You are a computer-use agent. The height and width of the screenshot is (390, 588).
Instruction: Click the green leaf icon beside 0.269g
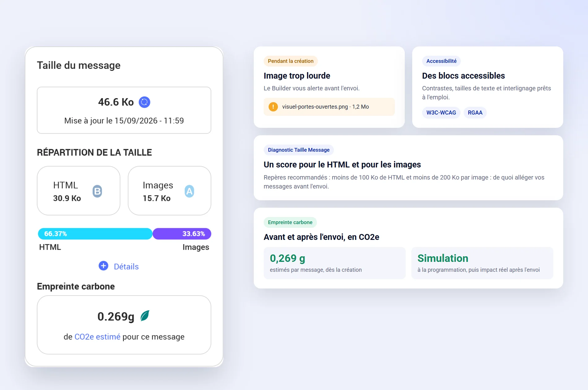145,316
